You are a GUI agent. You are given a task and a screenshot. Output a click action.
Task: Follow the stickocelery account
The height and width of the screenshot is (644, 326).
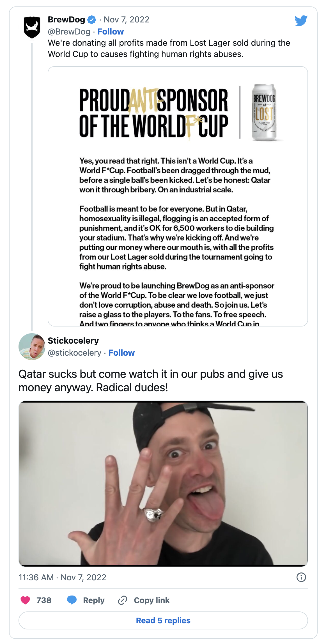click(121, 353)
